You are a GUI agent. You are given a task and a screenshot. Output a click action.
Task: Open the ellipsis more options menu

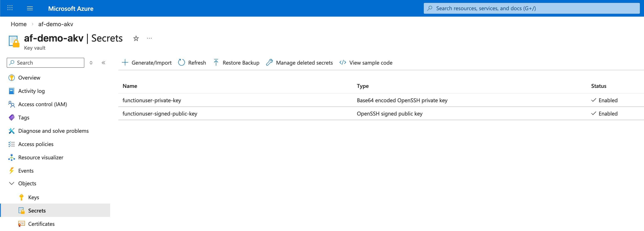click(149, 38)
